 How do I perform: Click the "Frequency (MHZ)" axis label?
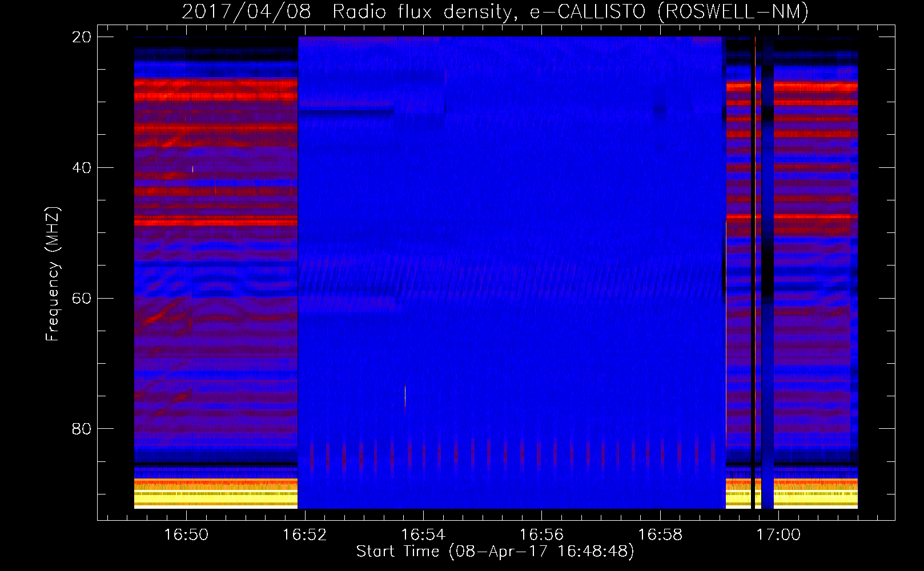pyautogui.click(x=53, y=274)
